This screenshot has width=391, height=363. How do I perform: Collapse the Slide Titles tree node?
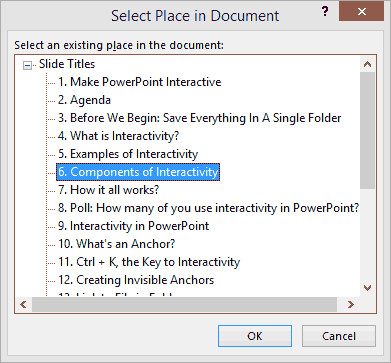click(27, 66)
